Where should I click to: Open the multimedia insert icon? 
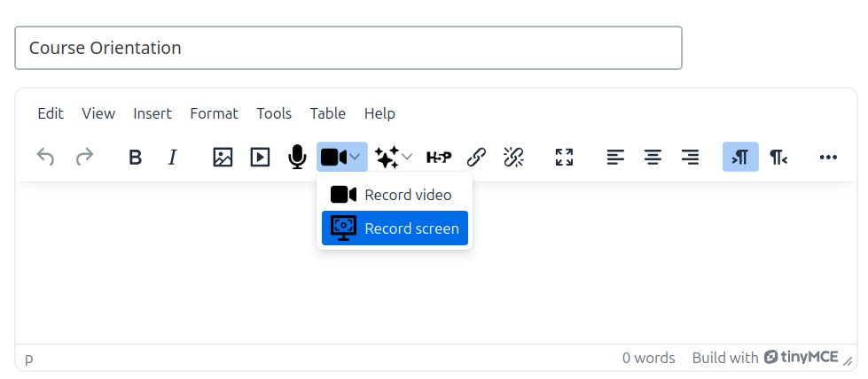[260, 158]
